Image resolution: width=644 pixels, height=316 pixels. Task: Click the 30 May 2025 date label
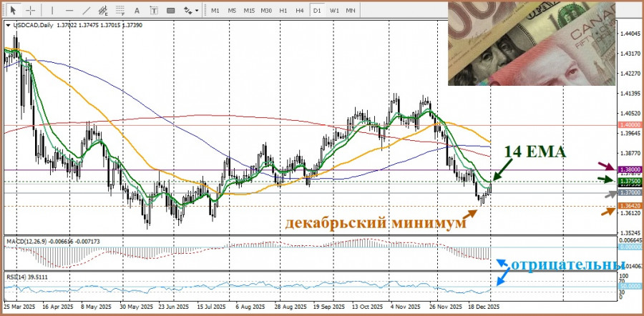point(136,307)
